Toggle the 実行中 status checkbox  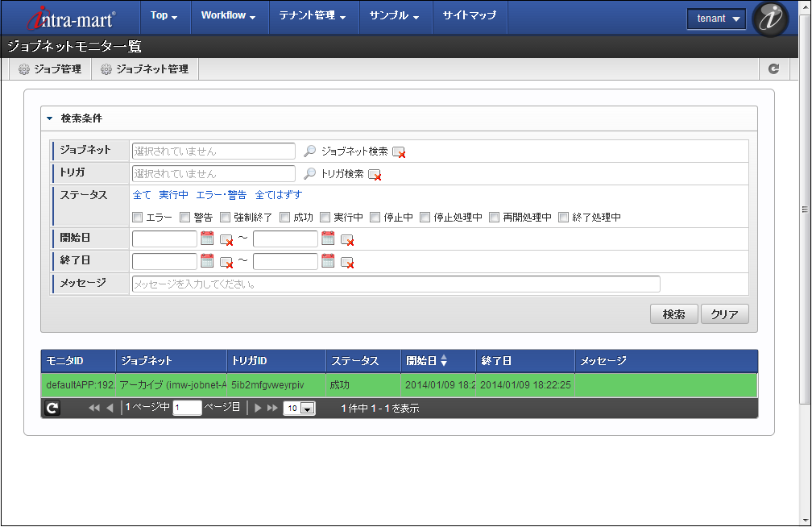(x=325, y=217)
